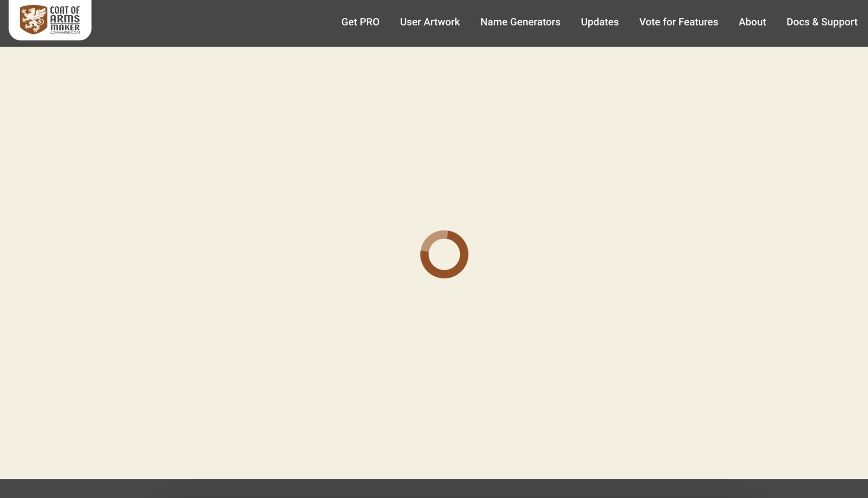Viewport: 868px width, 498px height.
Task: Click Get PRO to upgrade
Action: (x=360, y=22)
